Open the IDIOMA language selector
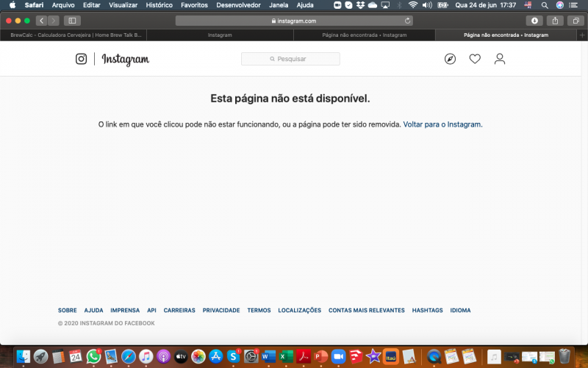This screenshot has width=588, height=368. coord(460,310)
